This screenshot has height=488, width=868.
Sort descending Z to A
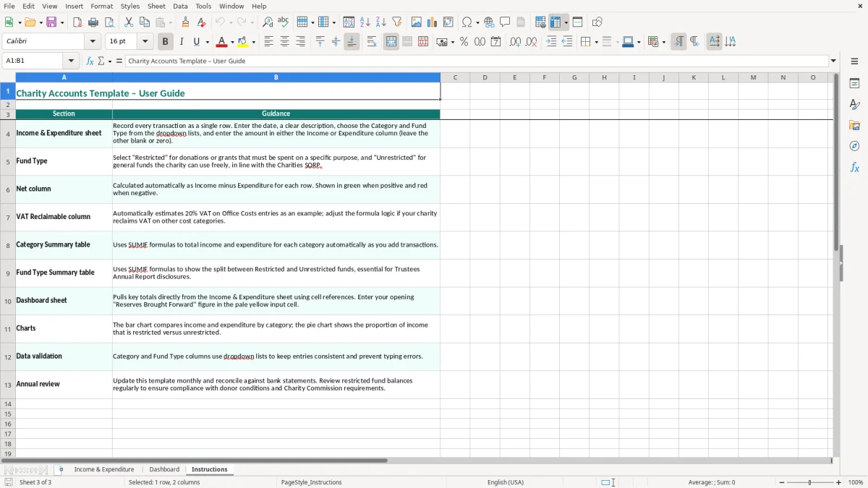tap(381, 22)
